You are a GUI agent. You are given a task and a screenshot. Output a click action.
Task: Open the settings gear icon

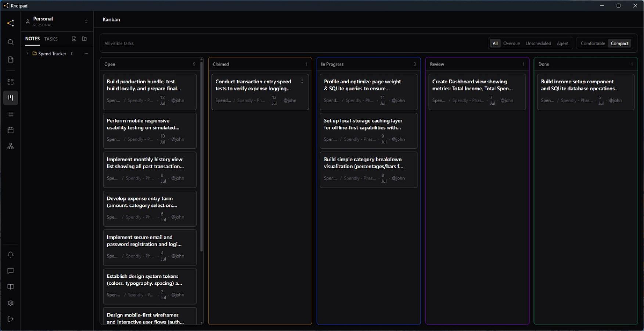coord(11,303)
